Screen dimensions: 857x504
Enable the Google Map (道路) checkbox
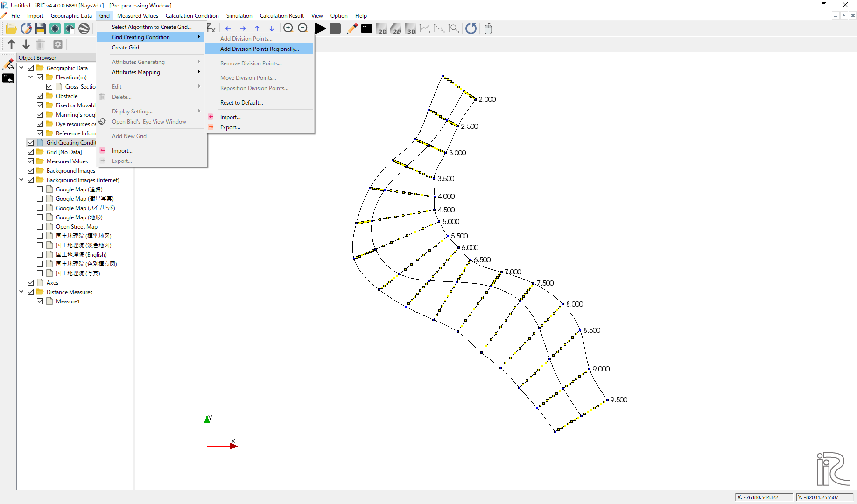click(x=40, y=189)
